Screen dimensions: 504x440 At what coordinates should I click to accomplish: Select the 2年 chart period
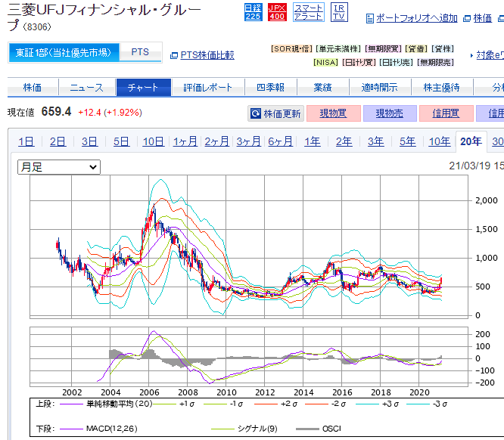344,141
